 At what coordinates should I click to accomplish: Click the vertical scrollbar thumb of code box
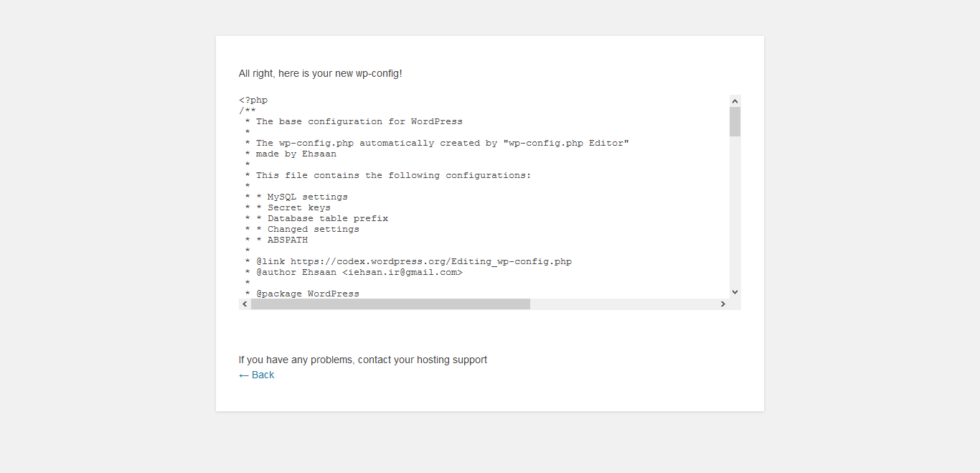tap(735, 122)
